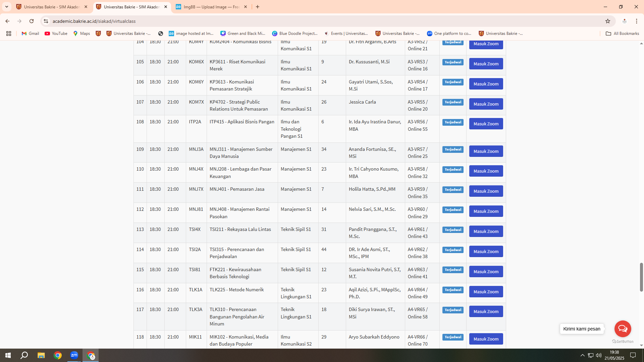Image resolution: width=644 pixels, height=362 pixels.
Task: Open 'Events | Universitas...' bookmark
Action: click(x=346, y=34)
